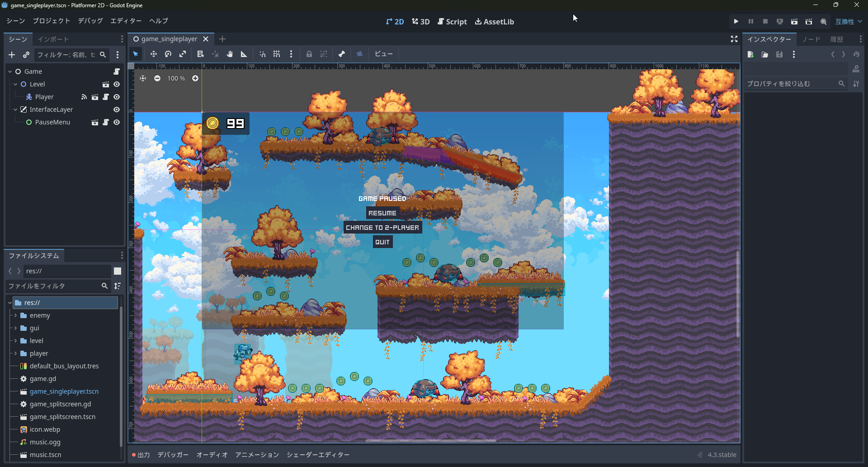Screen dimensions: 868x467
Task: Toggle Grid Snap in toolbar
Action: pyautogui.click(x=277, y=54)
